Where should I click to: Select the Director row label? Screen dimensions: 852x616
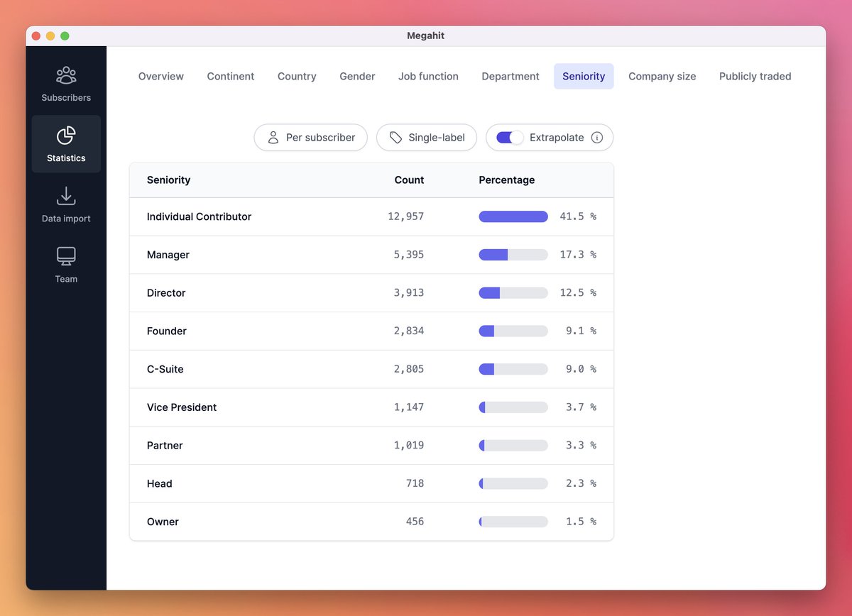pos(166,293)
